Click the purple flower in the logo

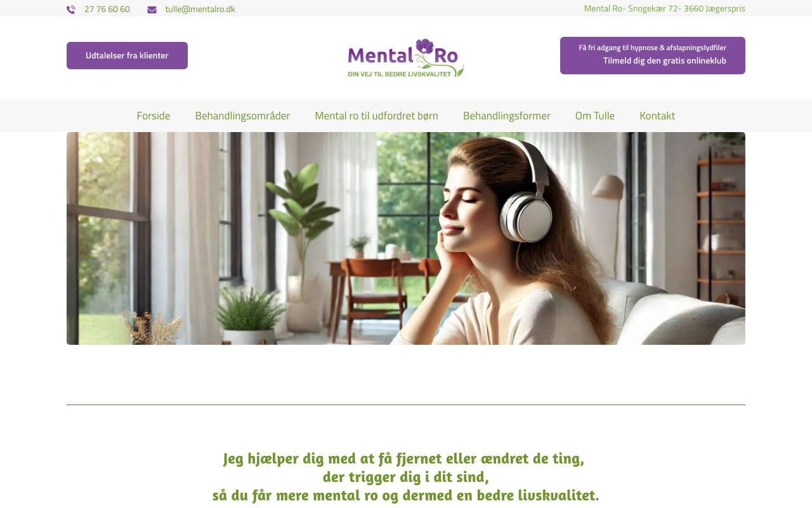[x=425, y=48]
